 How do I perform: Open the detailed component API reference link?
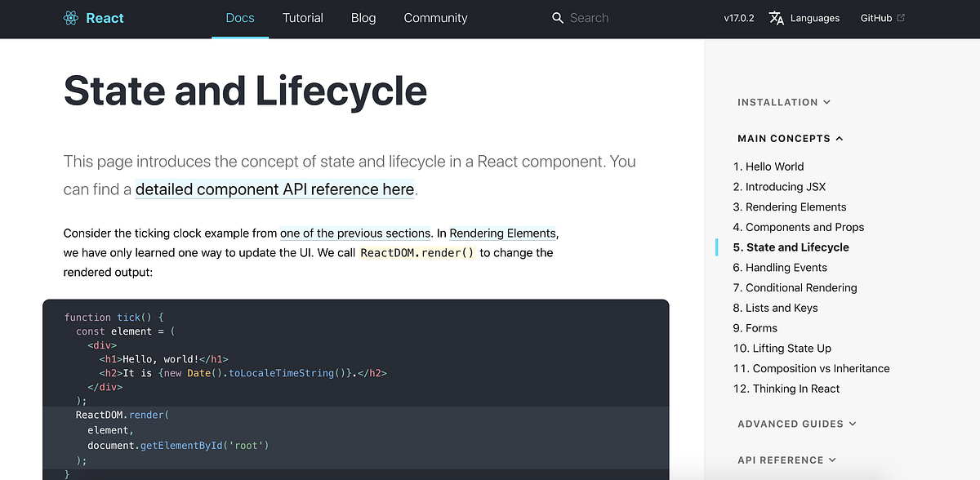(274, 189)
